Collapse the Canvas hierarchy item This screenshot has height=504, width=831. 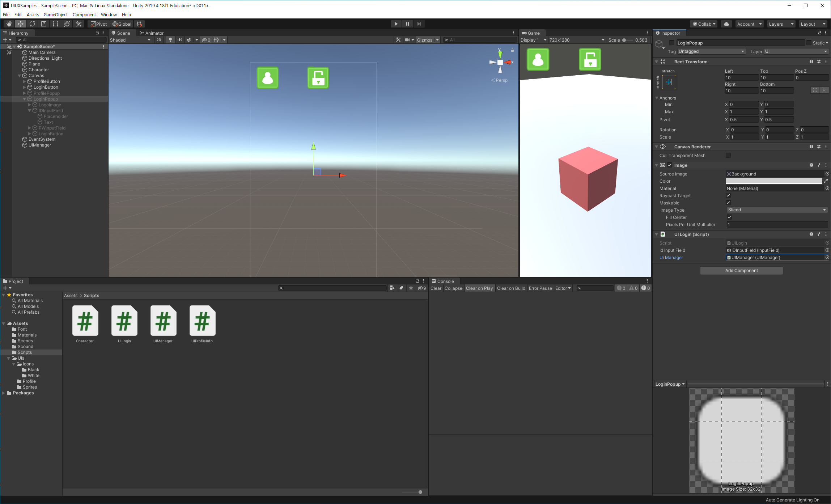(20, 76)
